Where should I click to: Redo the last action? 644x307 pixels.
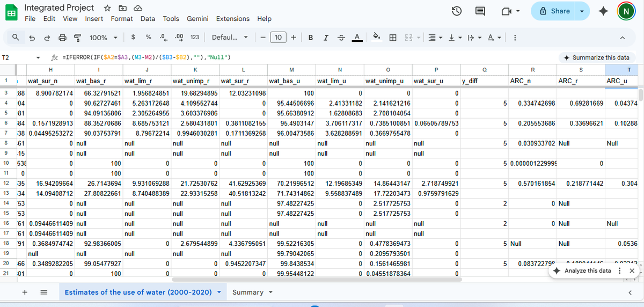47,38
